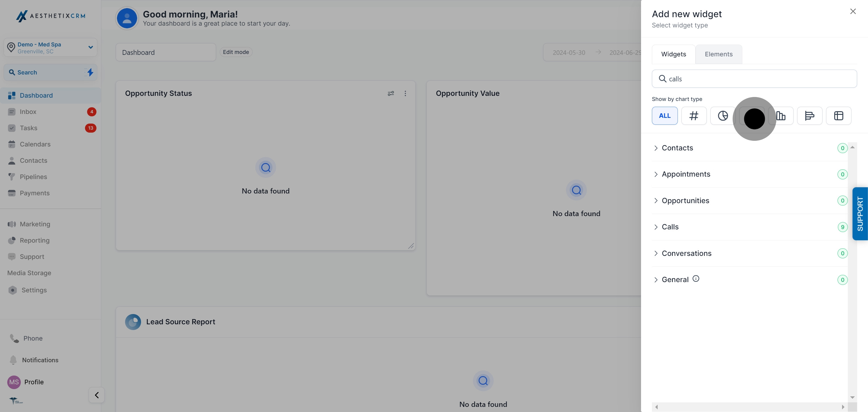Screen dimensions: 868x412
Task: Expand the Calls widget category
Action: pyautogui.click(x=670, y=227)
